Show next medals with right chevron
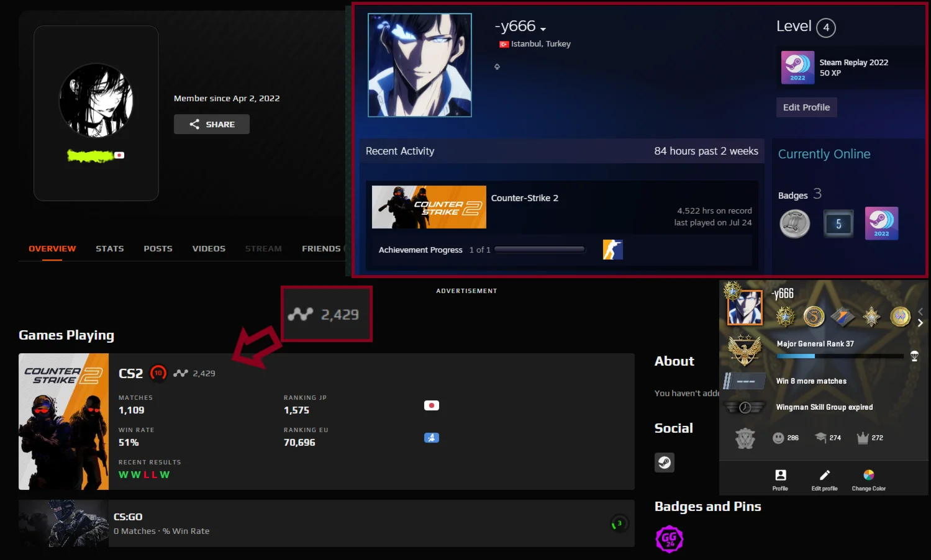The height and width of the screenshot is (560, 931). coord(920,323)
